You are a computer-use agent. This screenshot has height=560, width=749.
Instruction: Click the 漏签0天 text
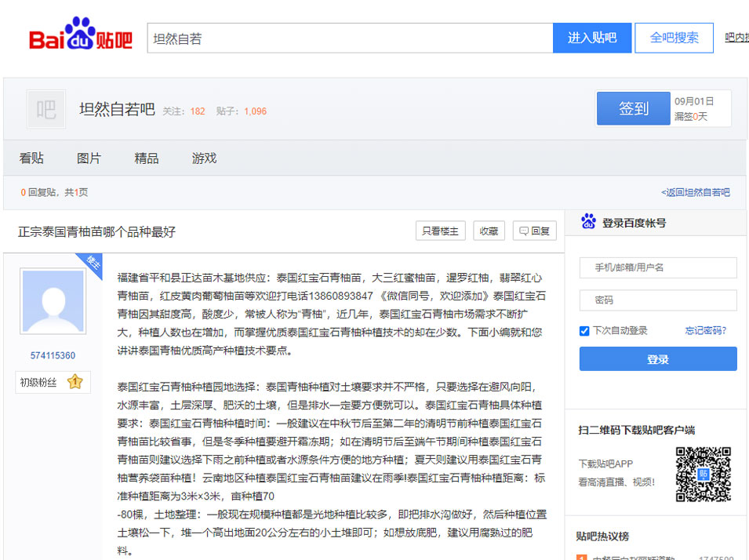(x=691, y=117)
